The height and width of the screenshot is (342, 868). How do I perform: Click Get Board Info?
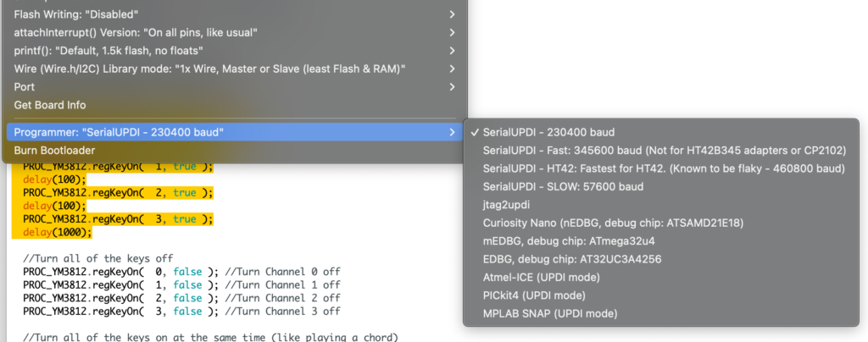(235, 105)
